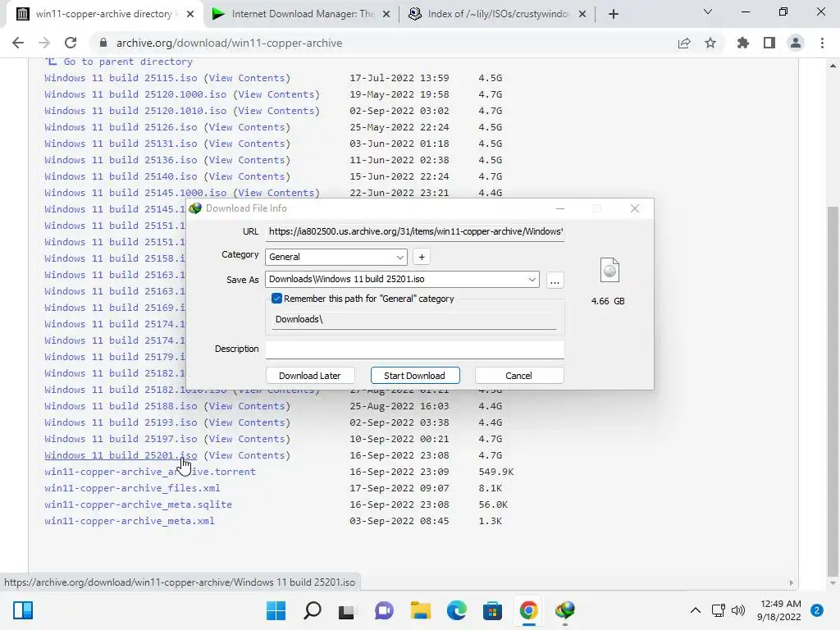840x630 pixels.
Task: Open network icon in system tray
Action: tap(719, 610)
